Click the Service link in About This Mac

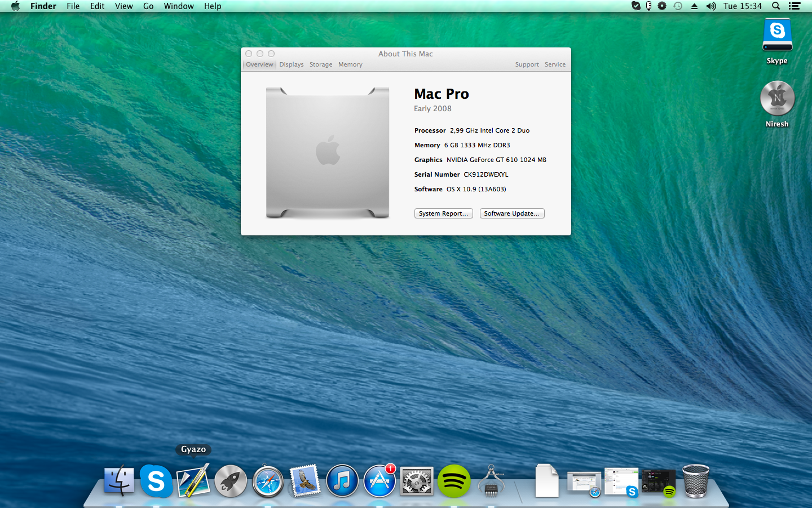coord(555,64)
